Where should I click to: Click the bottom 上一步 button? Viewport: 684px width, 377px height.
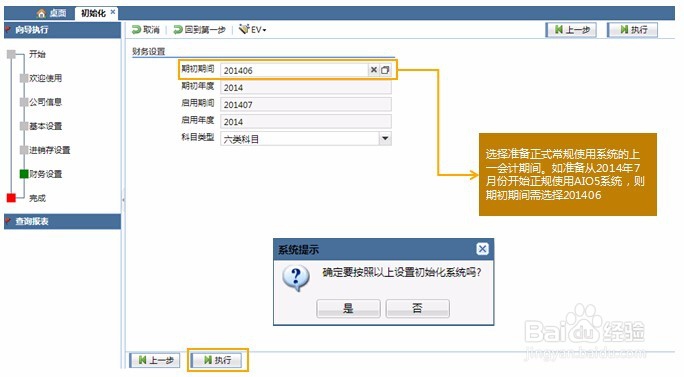pyautogui.click(x=155, y=360)
